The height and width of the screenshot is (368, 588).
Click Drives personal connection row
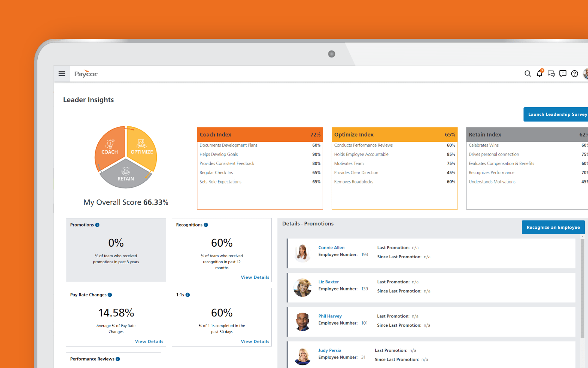[x=527, y=155]
